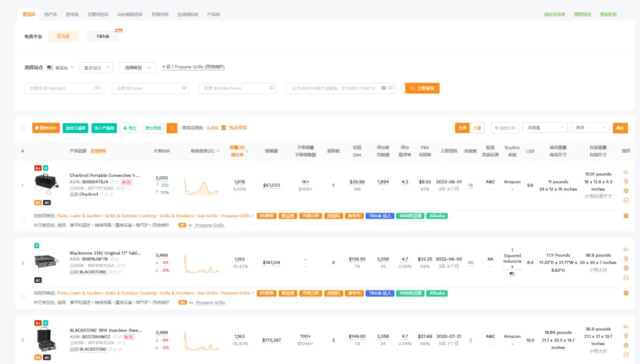Open the ABA data selection tab

click(130, 14)
